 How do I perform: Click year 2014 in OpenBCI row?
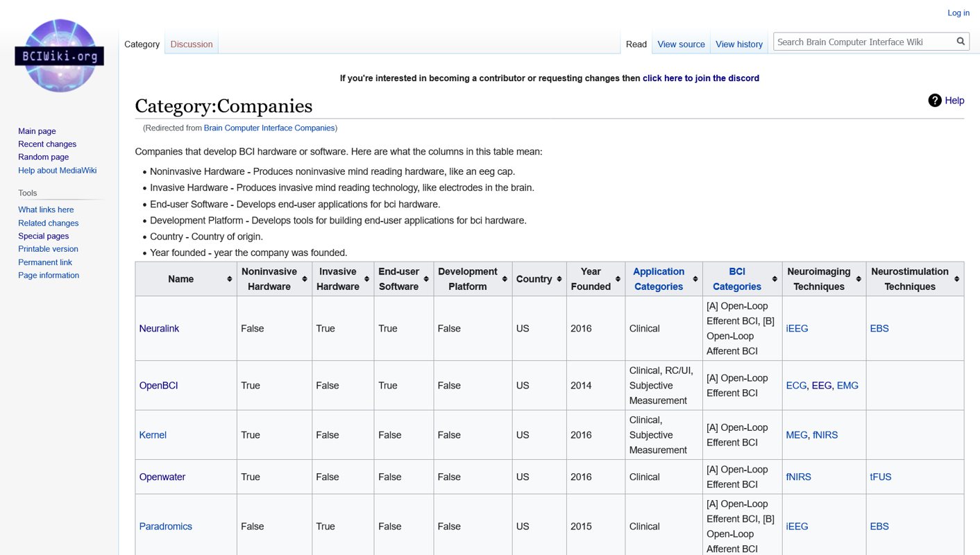pos(581,385)
